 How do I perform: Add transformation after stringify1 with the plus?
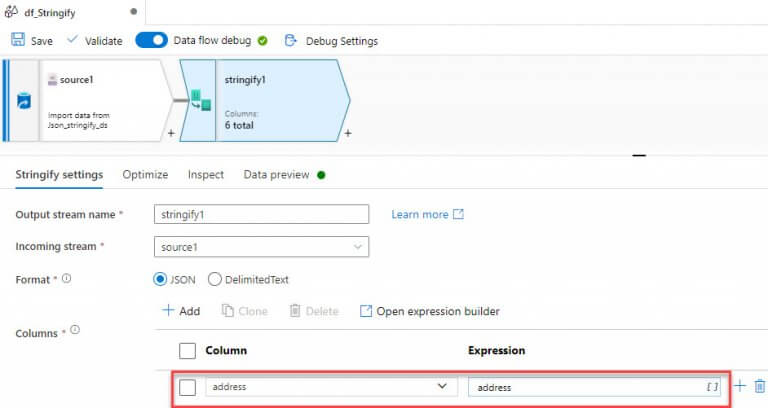(x=347, y=133)
